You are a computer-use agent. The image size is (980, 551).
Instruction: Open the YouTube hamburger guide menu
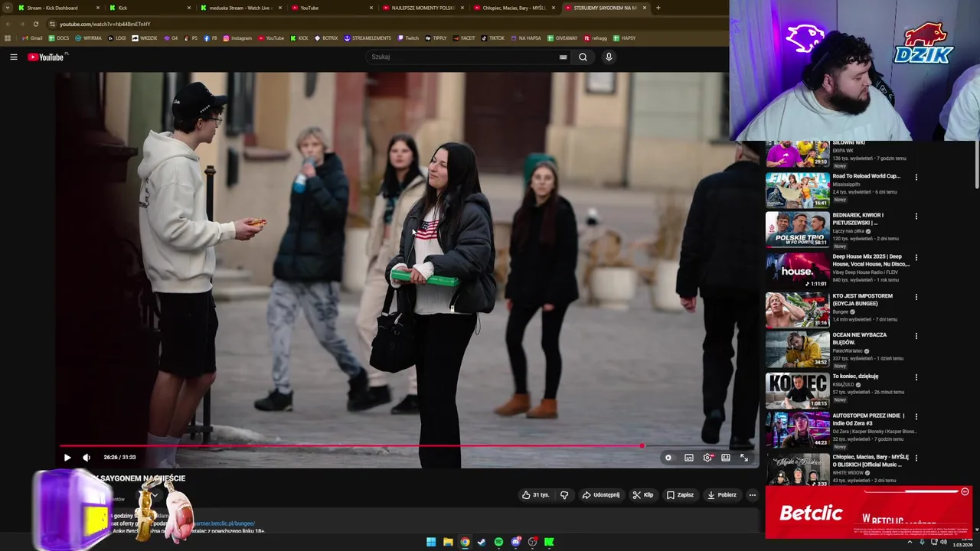click(x=13, y=57)
